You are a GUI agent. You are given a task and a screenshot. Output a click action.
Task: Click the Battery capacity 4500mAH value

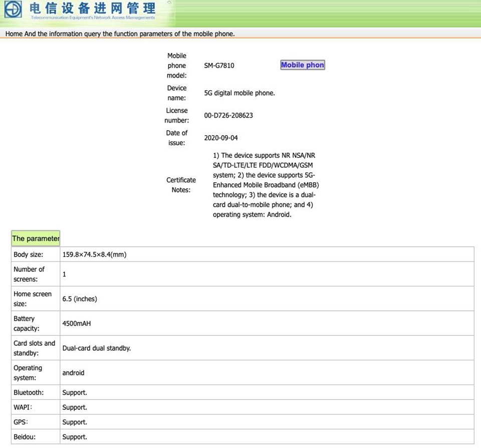click(77, 323)
